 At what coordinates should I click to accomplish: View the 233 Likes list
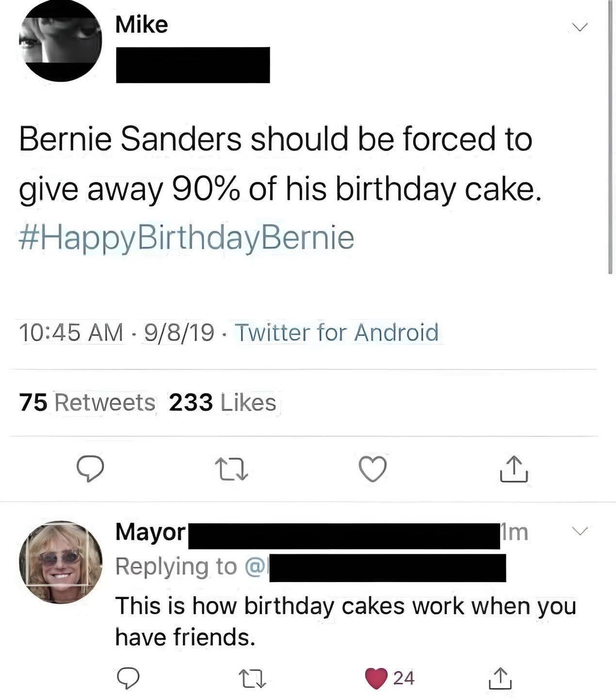click(x=223, y=403)
